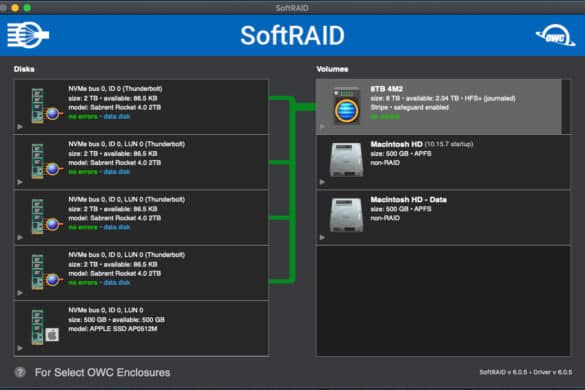
Task: Open help with the question mark icon
Action: coord(20,372)
